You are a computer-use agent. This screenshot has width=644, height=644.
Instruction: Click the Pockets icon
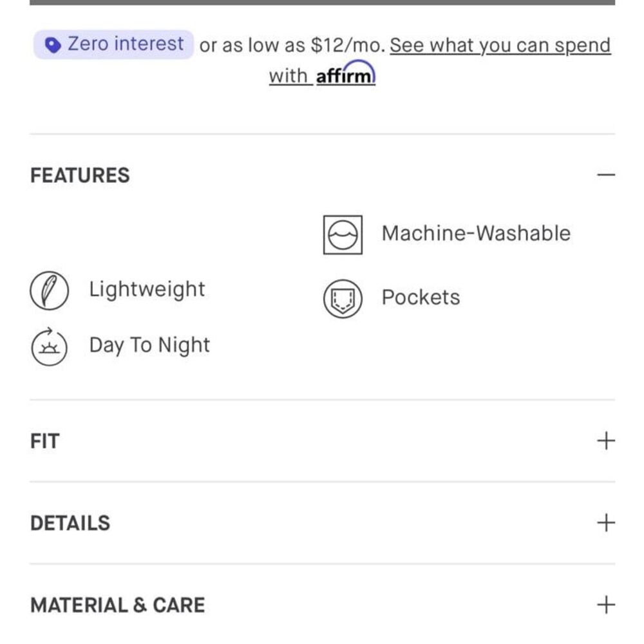(x=343, y=299)
